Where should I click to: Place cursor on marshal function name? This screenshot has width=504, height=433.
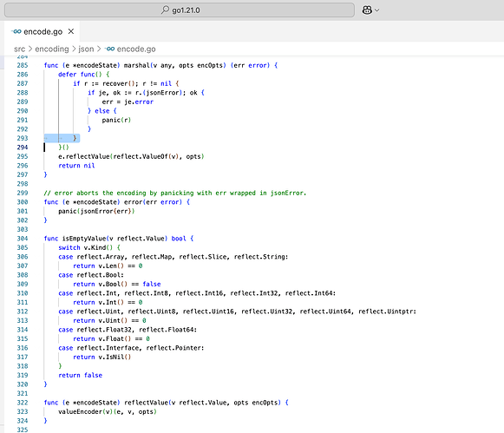click(136, 65)
